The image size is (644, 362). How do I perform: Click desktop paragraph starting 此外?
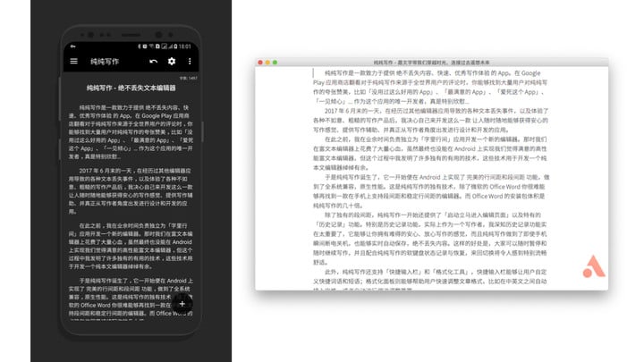[x=430, y=279]
